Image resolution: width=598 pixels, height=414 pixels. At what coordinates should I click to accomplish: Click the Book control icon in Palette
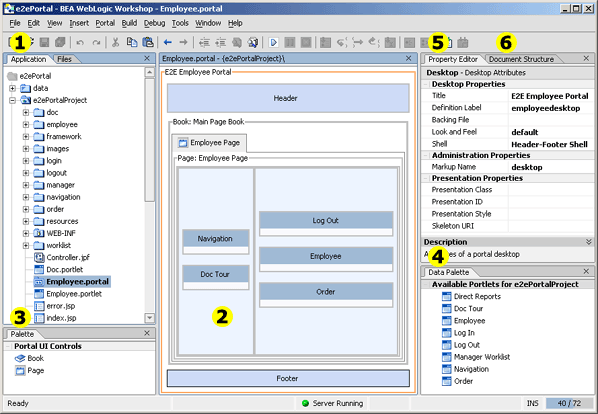coord(20,358)
